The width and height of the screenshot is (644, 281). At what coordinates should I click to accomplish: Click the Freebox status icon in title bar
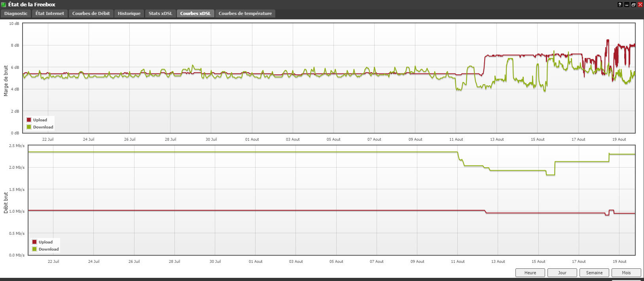(x=4, y=5)
